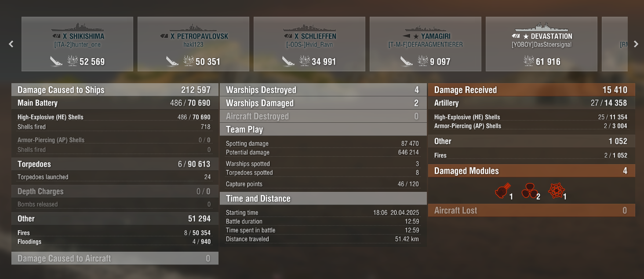This screenshot has height=279, width=644.
Task: Click the Time and Distance header
Action: click(x=323, y=198)
